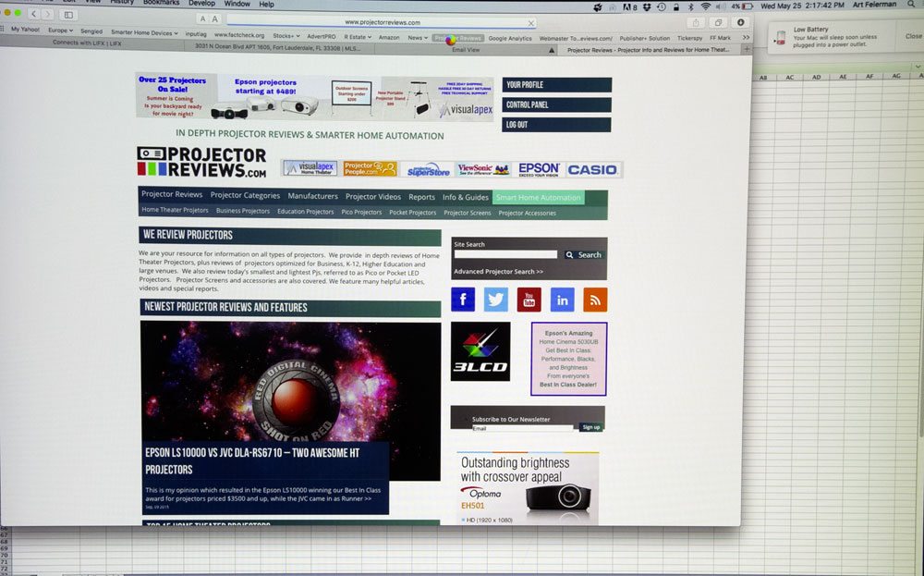
Task: Open the Dropbox menu bar icon
Action: (x=647, y=6)
